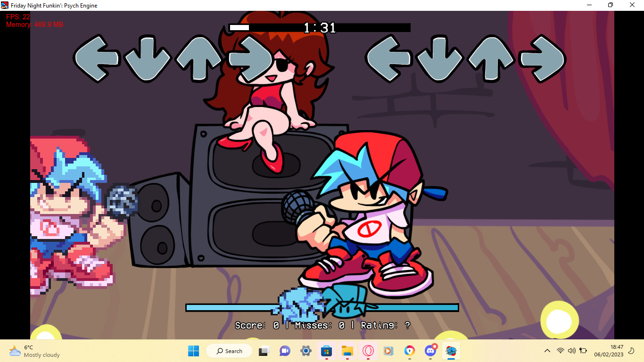Image resolution: width=644 pixels, height=362 pixels.
Task: Expand the hidden system tray icons
Action: pyautogui.click(x=547, y=351)
